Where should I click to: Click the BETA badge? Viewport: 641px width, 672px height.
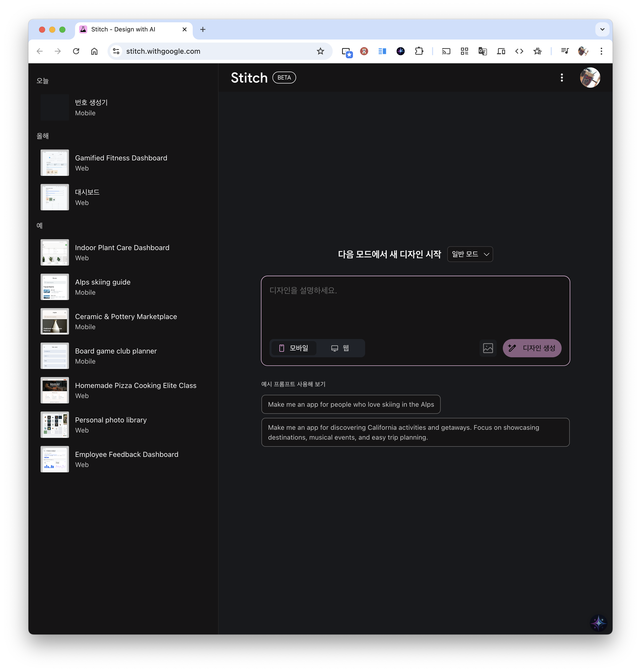coord(284,78)
